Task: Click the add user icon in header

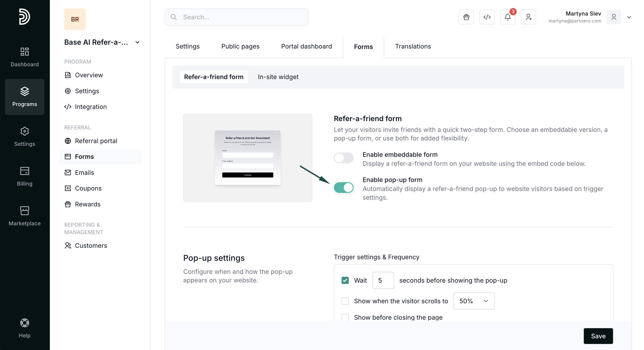Action: (x=528, y=17)
